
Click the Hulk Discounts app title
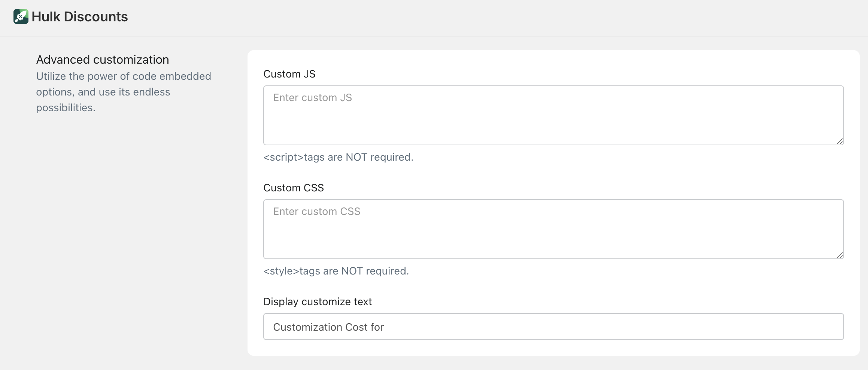[79, 16]
